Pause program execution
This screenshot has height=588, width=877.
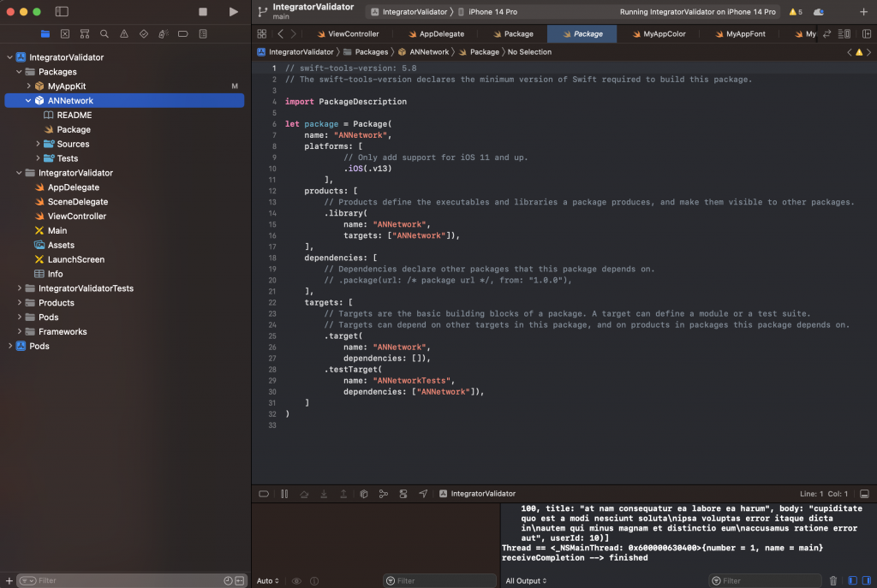(x=284, y=494)
